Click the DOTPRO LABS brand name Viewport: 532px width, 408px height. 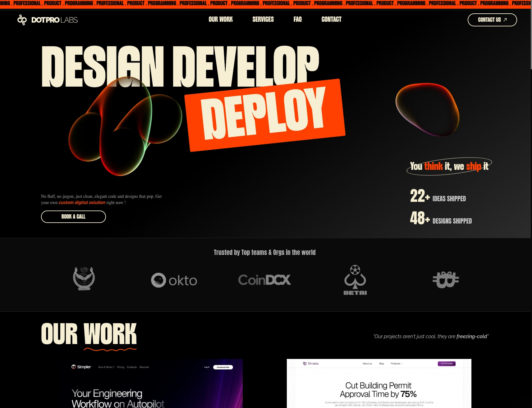[x=55, y=20]
